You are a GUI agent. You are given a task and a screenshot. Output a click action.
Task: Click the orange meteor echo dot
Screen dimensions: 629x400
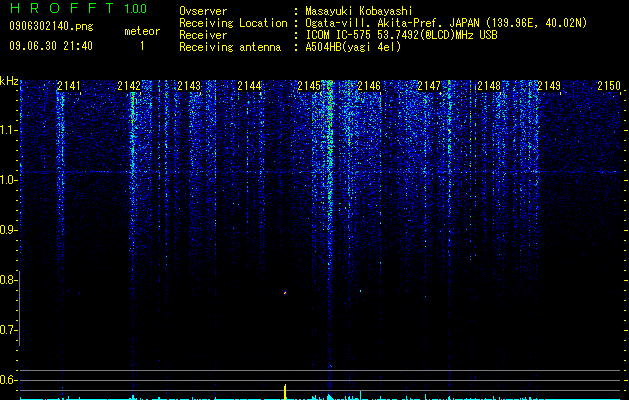pos(285,293)
